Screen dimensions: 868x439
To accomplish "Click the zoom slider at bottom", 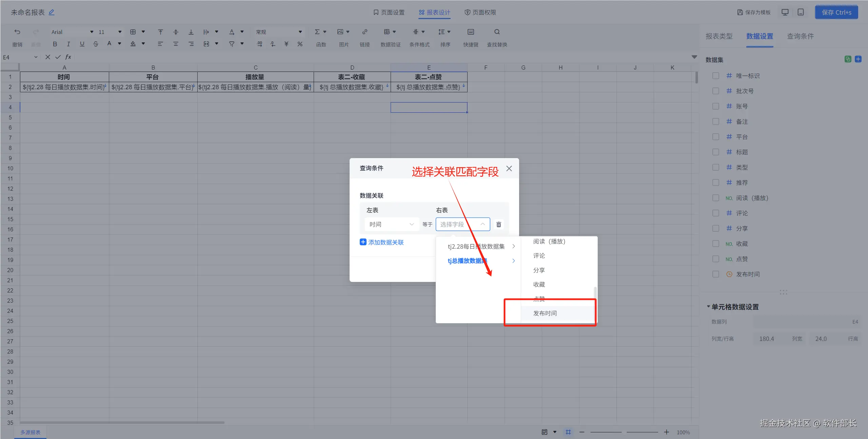I will click(x=624, y=432).
